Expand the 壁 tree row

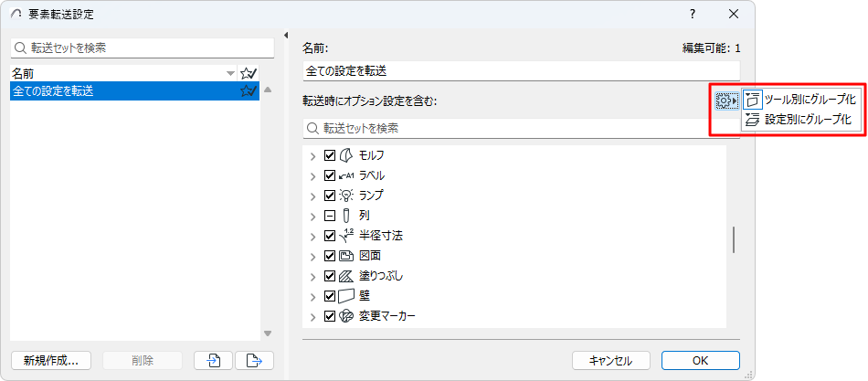tap(312, 296)
